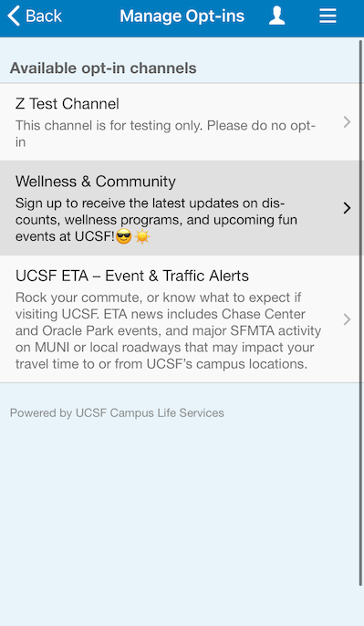This screenshot has width=364, height=626.
Task: Tap the Back text button
Action: (44, 16)
